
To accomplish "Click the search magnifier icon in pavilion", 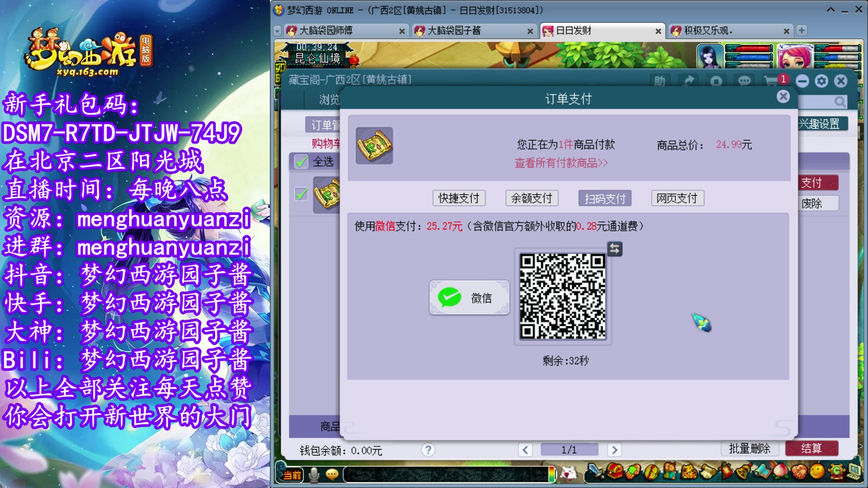I will pyautogui.click(x=840, y=102).
